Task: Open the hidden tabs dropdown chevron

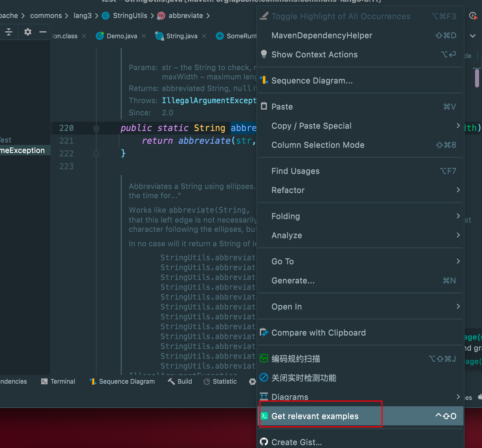Action: 473,36
